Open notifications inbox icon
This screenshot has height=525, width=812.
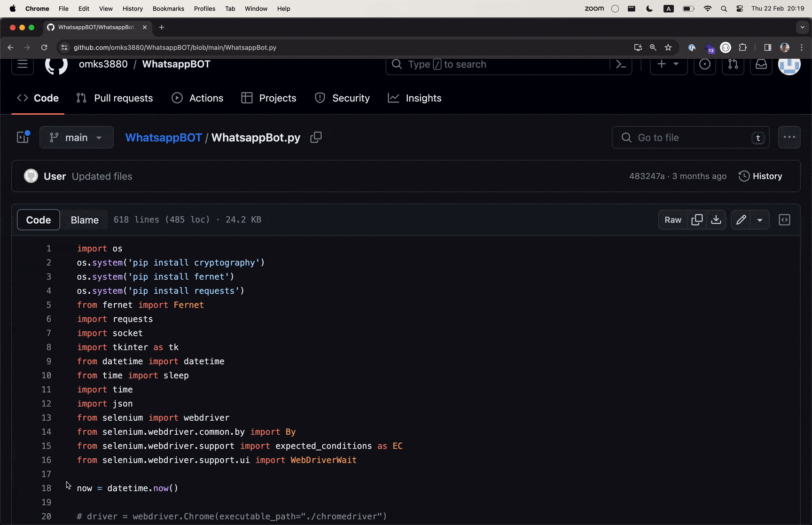761,64
